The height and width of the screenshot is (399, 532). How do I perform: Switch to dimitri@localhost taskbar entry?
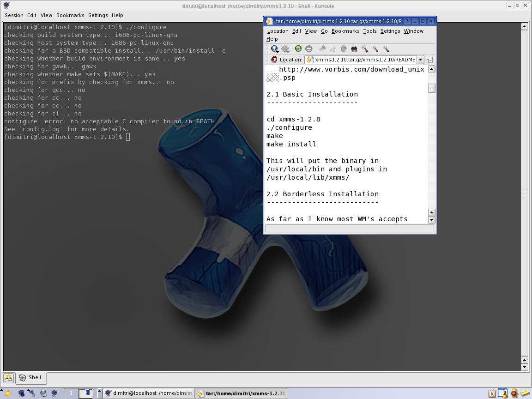149,393
